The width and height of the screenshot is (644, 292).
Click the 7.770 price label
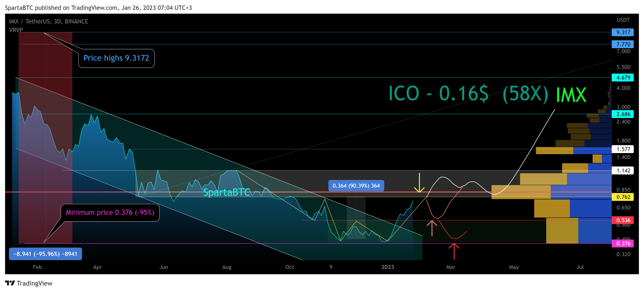[623, 44]
